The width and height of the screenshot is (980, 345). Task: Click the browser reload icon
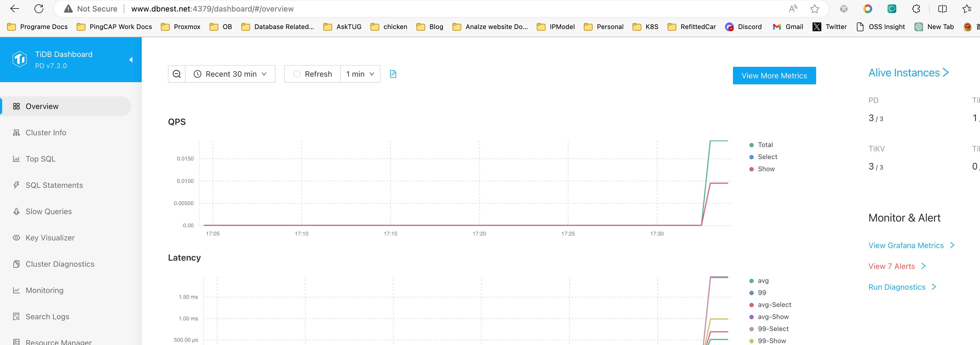coord(39,9)
